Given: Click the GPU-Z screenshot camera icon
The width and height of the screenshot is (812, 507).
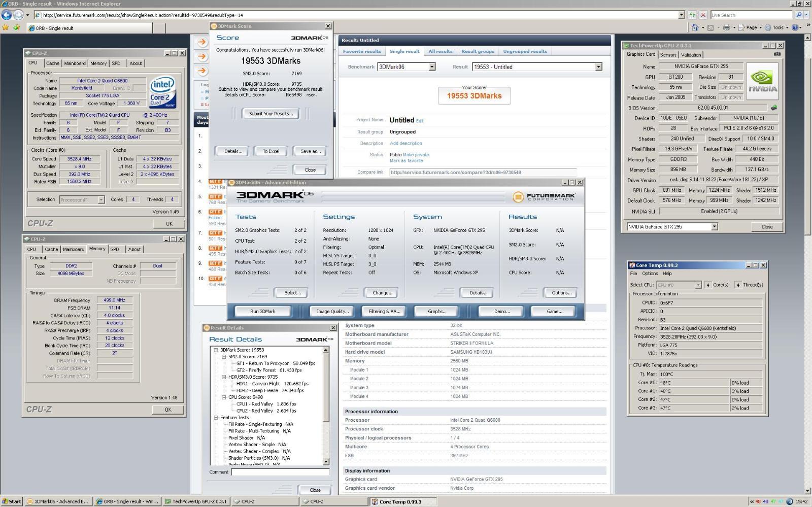Looking at the screenshot, I should point(777,54).
